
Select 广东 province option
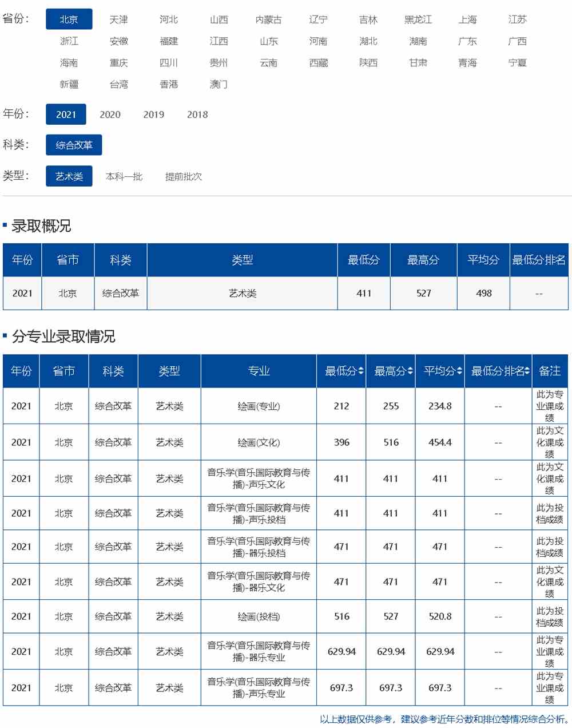point(467,41)
